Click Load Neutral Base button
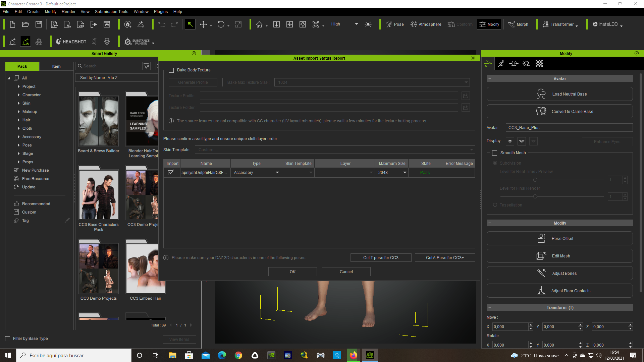The image size is (644, 362). click(559, 94)
